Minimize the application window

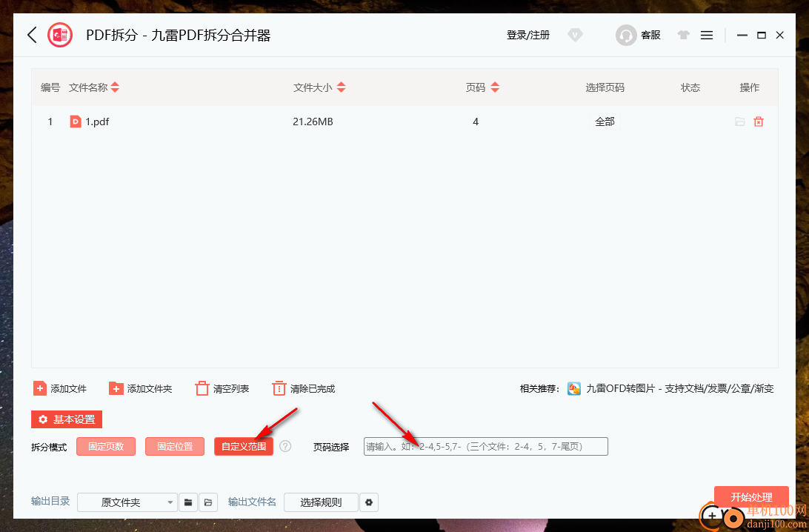[x=742, y=35]
